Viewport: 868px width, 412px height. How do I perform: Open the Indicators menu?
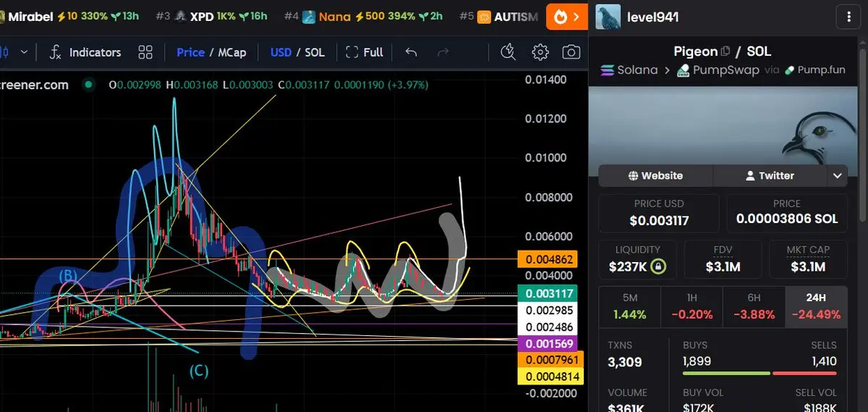[x=85, y=52]
